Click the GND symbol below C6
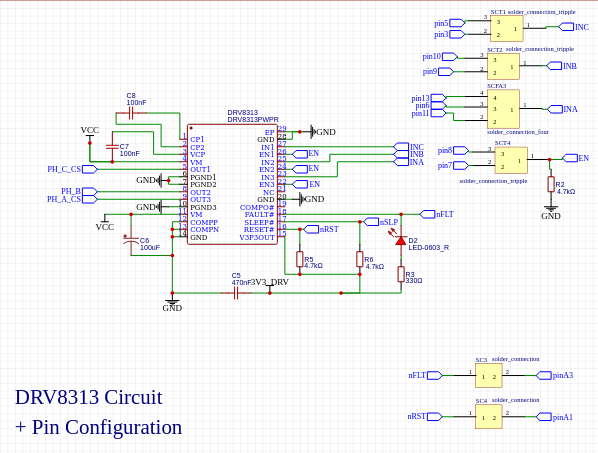The height and width of the screenshot is (453, 598). tap(172, 304)
